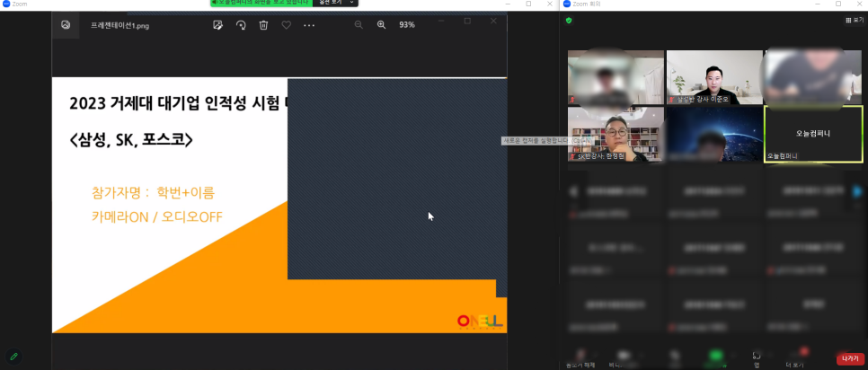
Task: Select the SK반강사 한정현 video tile
Action: click(x=616, y=134)
